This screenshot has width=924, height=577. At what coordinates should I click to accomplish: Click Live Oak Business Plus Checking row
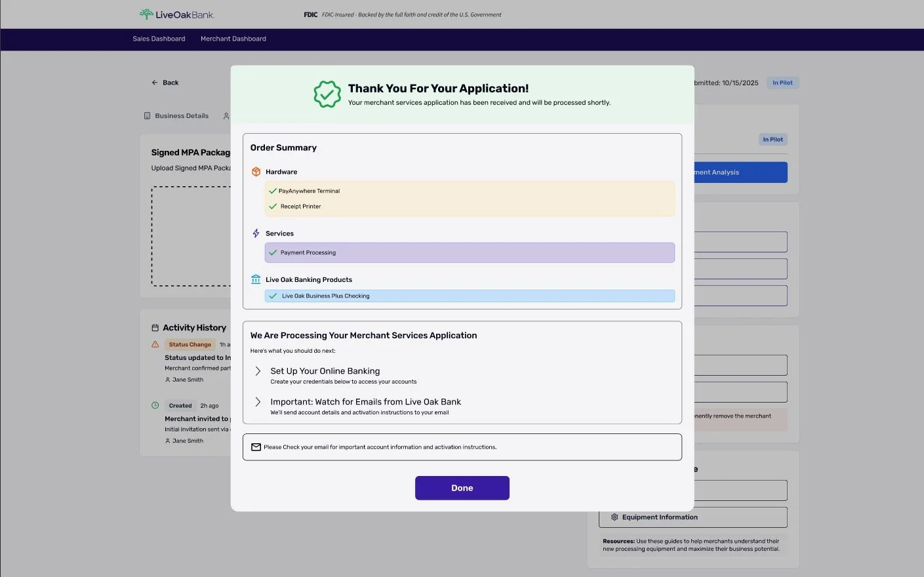[470, 296]
